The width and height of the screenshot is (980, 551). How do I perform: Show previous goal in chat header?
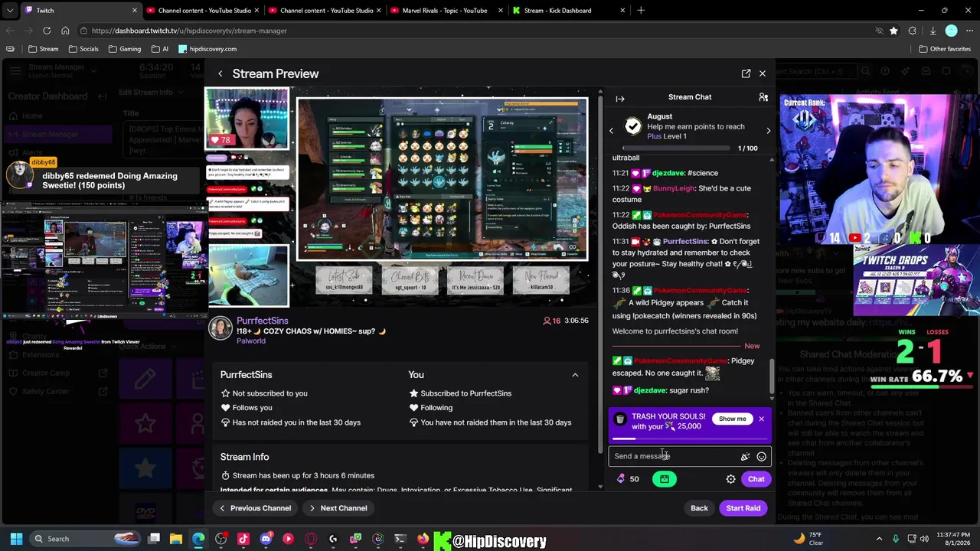click(611, 131)
